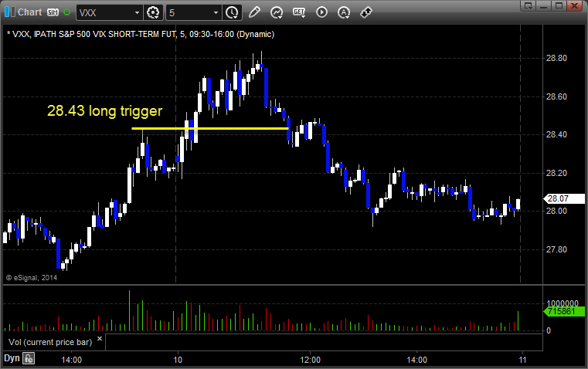Open the window options menu icon
The height and width of the screenshot is (369, 588).
pyautogui.click(x=529, y=6)
